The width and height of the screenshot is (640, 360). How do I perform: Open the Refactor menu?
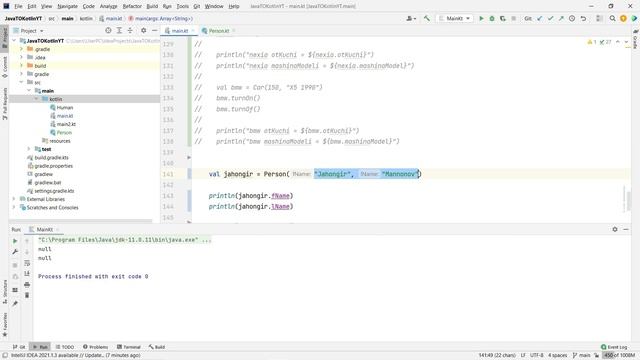[x=132, y=7]
